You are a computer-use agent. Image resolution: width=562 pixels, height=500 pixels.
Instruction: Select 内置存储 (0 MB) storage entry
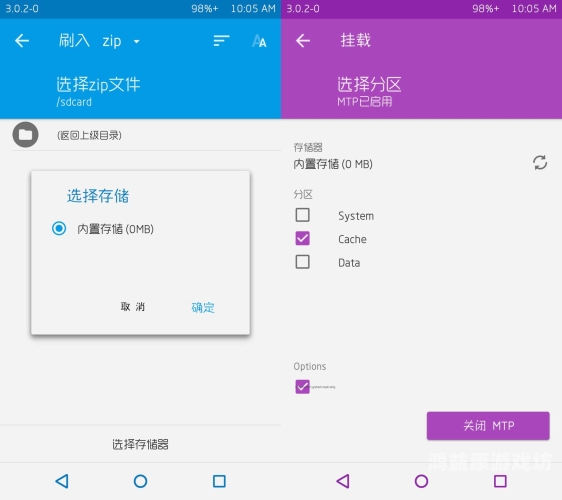(x=333, y=164)
